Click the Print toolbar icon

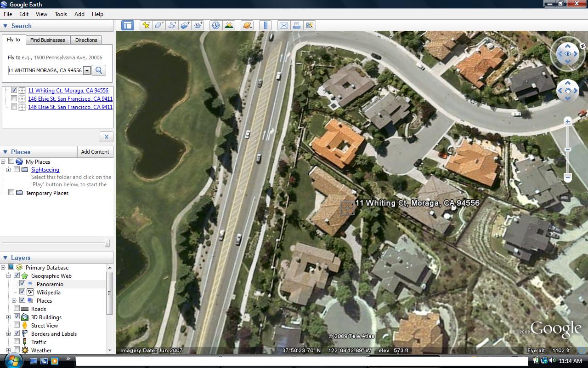(x=297, y=25)
